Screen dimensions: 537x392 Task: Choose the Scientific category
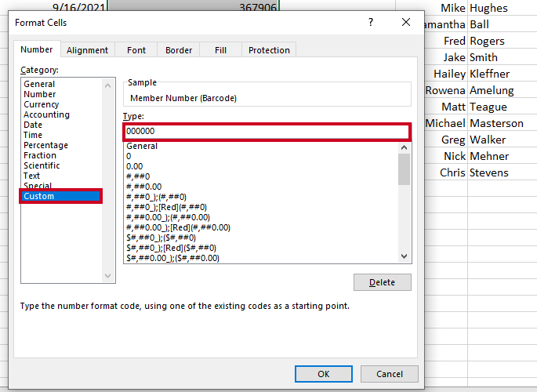coord(42,165)
